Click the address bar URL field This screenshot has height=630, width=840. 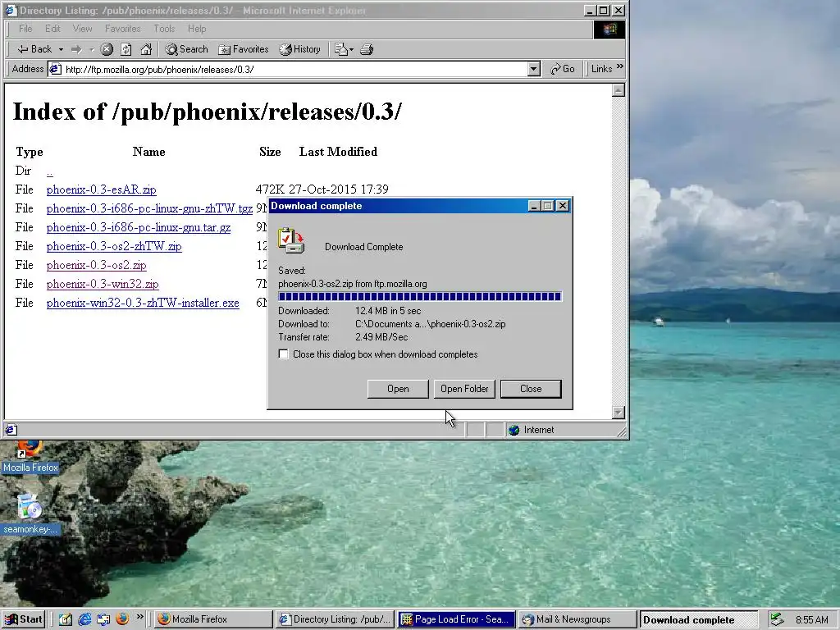(294, 69)
